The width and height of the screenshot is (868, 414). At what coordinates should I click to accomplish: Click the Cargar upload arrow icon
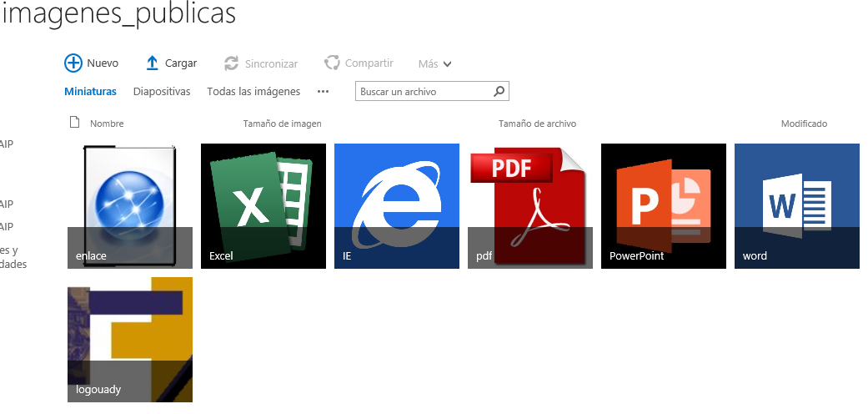(152, 63)
